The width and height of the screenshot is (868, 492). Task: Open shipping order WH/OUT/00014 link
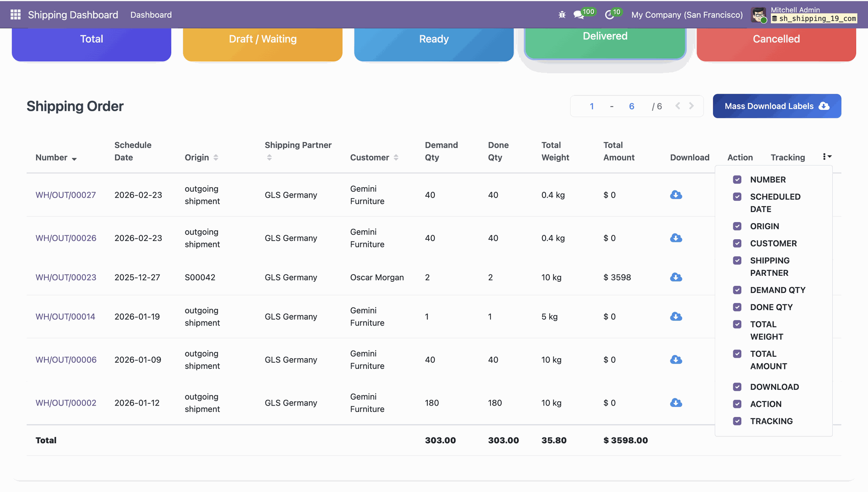pyautogui.click(x=66, y=317)
